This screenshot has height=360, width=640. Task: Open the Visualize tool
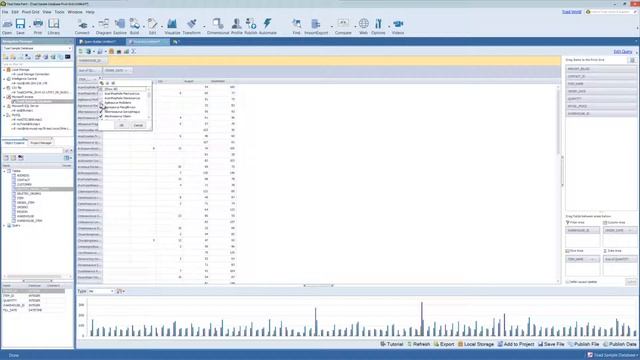[172, 27]
